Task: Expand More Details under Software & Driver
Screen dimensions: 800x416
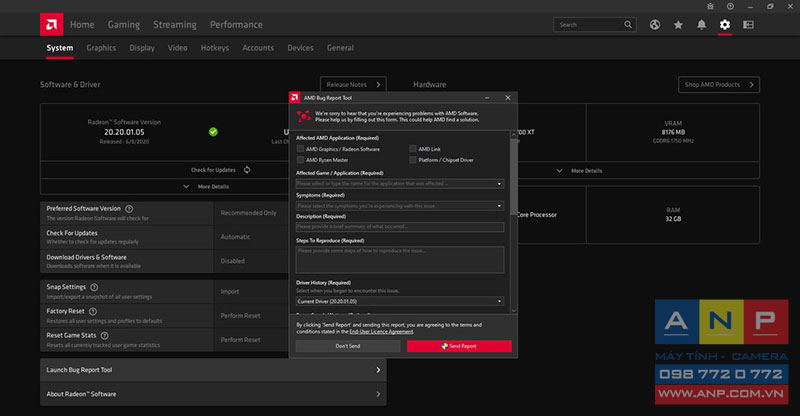Action: (207, 187)
